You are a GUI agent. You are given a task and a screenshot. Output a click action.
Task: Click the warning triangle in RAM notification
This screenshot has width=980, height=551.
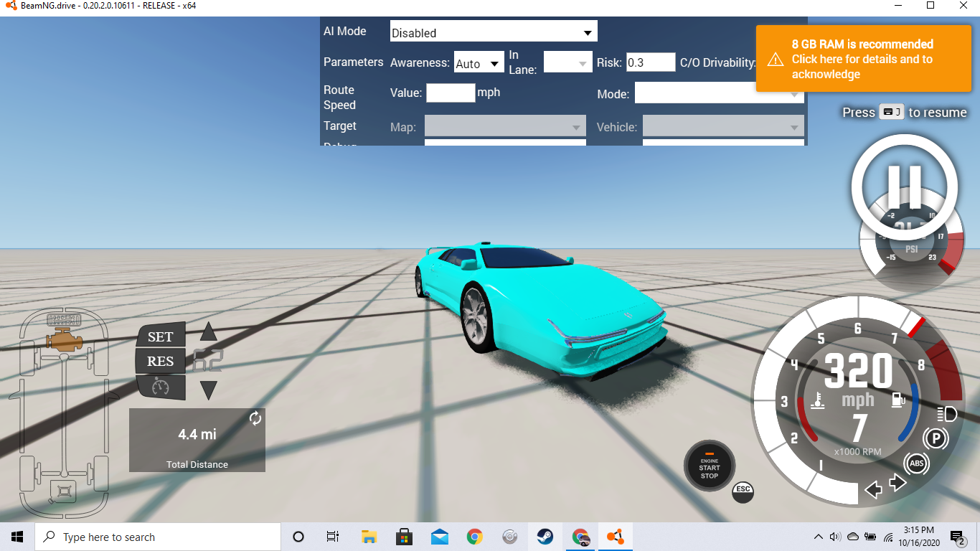coord(776,59)
